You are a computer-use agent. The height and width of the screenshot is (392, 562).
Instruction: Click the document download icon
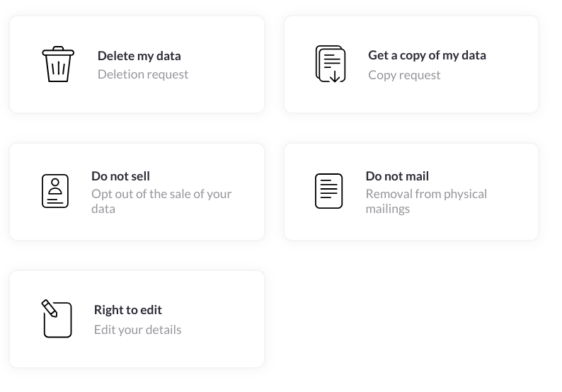pyautogui.click(x=331, y=64)
